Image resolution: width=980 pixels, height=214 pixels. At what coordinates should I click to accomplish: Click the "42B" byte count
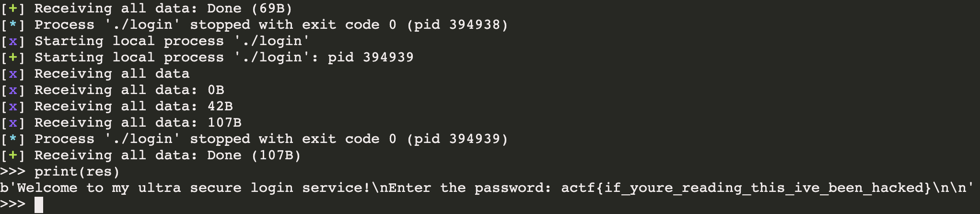pos(220,107)
